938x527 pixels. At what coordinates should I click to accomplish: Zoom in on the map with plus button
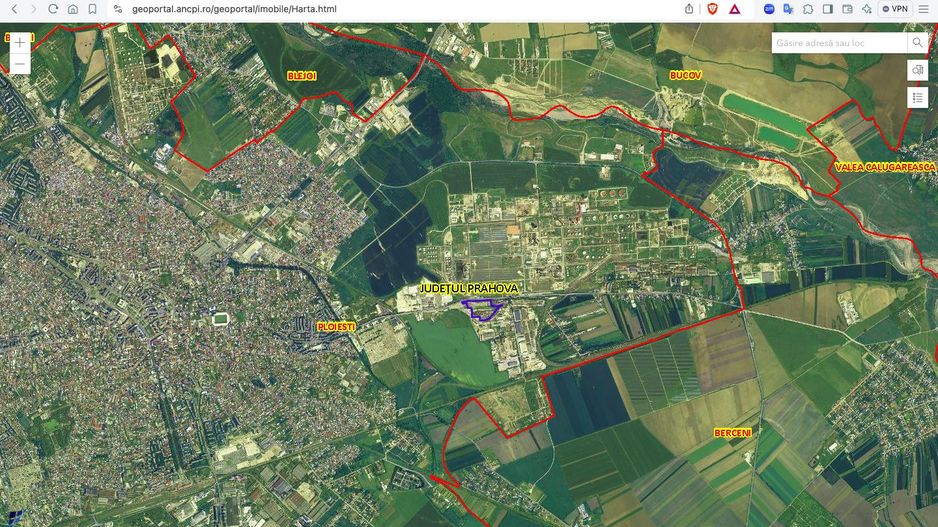coord(20,42)
